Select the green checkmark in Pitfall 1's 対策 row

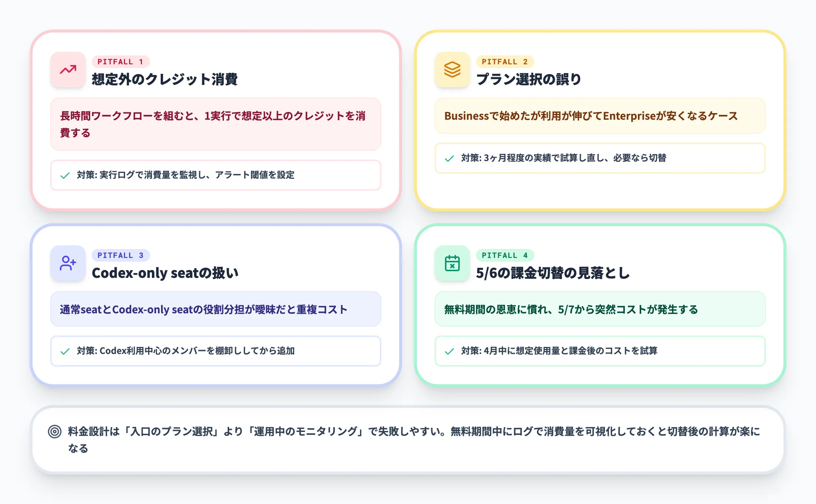pos(65,176)
